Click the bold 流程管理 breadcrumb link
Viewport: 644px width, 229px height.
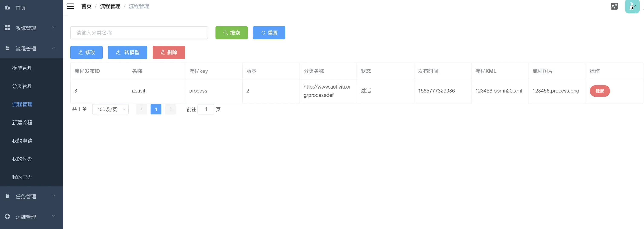point(110,6)
